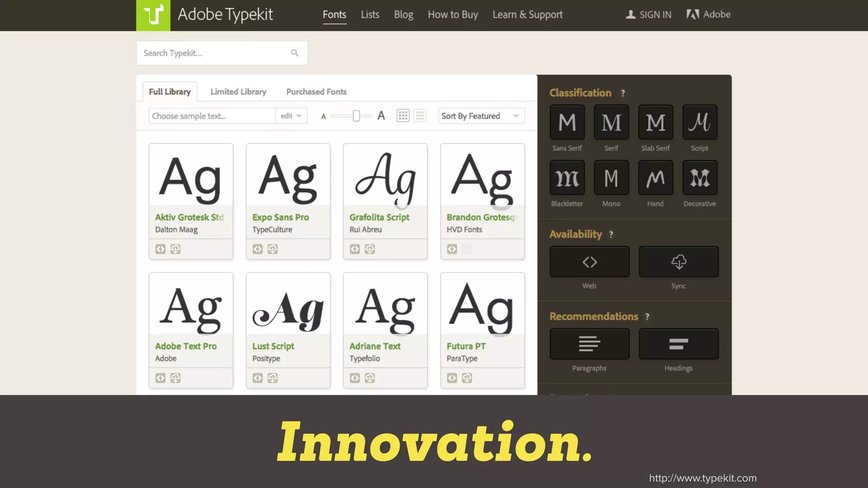Screen dimensions: 868x488
Task: Open the sample text edit dropdown
Action: [x=291, y=116]
